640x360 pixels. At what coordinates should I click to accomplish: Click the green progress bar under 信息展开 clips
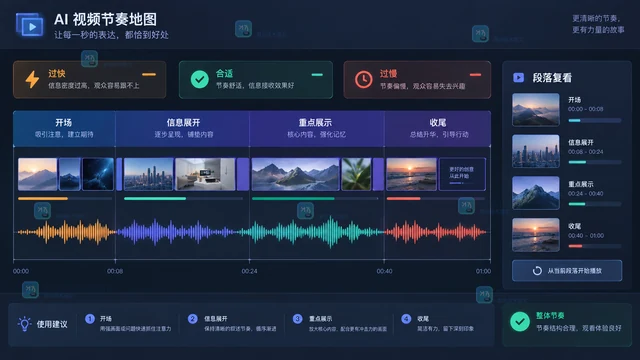pos(183,199)
